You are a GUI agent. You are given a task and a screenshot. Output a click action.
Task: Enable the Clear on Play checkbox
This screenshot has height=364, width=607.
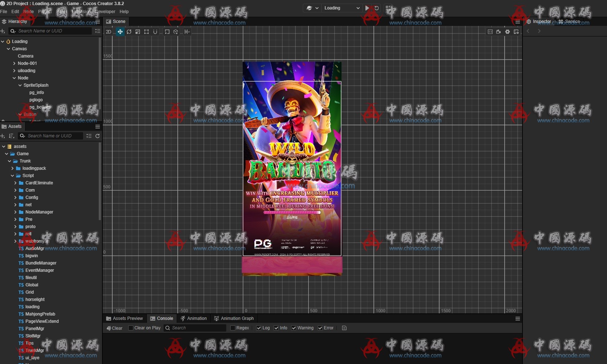[x=131, y=328]
